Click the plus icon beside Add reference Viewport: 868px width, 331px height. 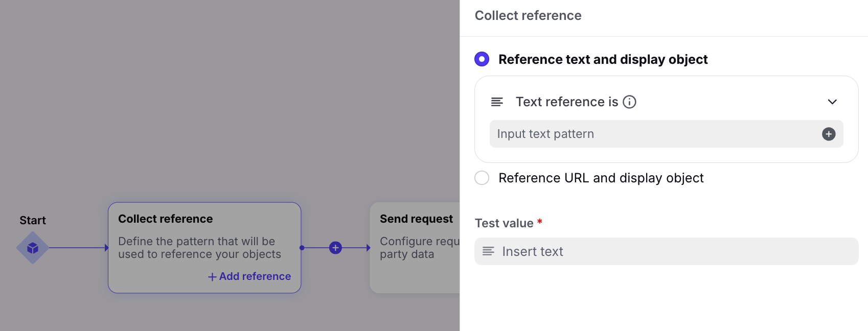[212, 277]
